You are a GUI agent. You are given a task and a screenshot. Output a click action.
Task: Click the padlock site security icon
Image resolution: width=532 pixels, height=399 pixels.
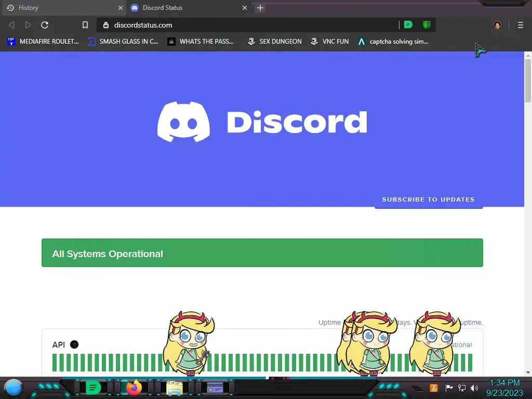coord(106,25)
